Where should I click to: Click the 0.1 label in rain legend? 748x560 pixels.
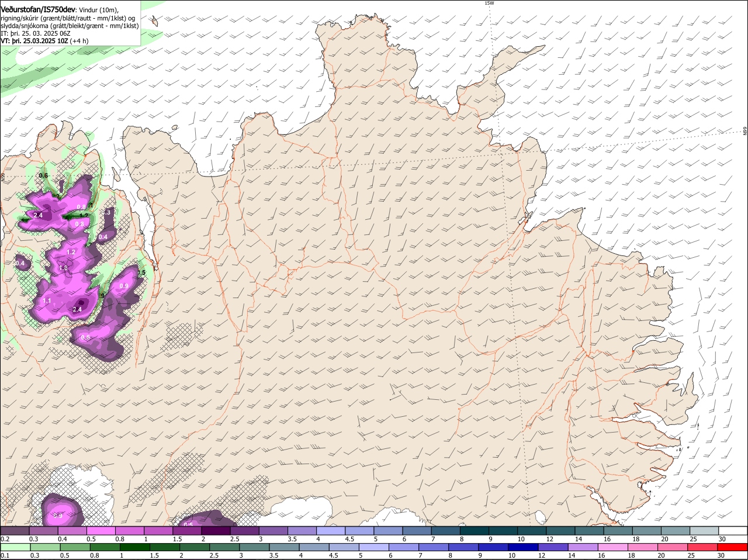[x=5, y=555]
